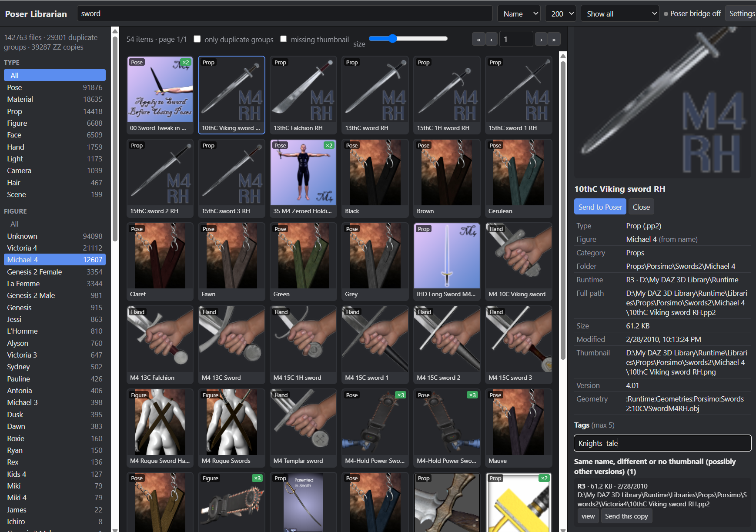
Task: Pick the Cerulean pose thumbnail
Action: (x=518, y=178)
